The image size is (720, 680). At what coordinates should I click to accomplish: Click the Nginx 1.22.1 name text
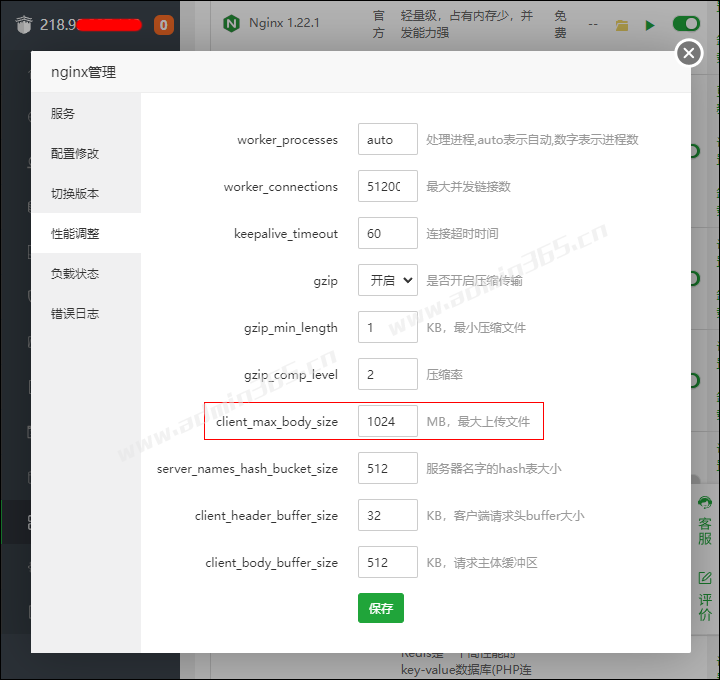[x=284, y=23]
